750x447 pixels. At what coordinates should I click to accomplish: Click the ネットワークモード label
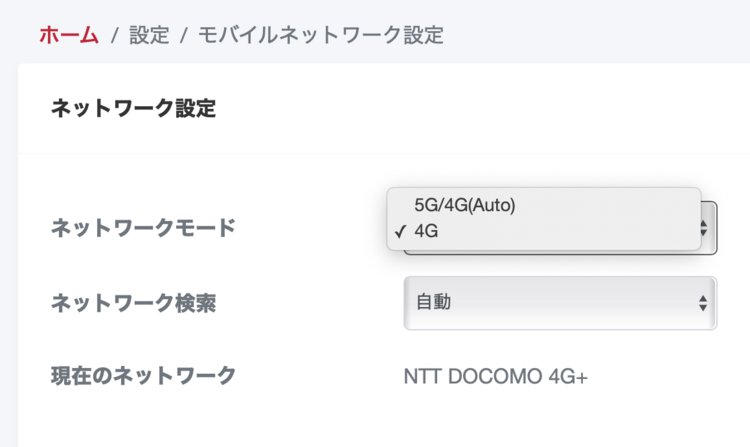pos(143,228)
